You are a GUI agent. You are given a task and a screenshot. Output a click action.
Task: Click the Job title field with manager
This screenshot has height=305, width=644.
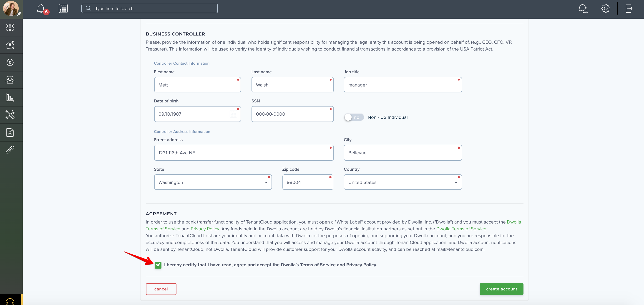point(403,85)
